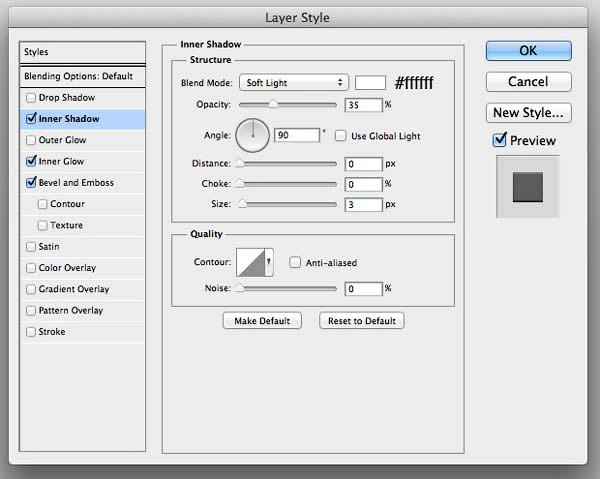Enable the Color Overlay checkbox

(31, 268)
